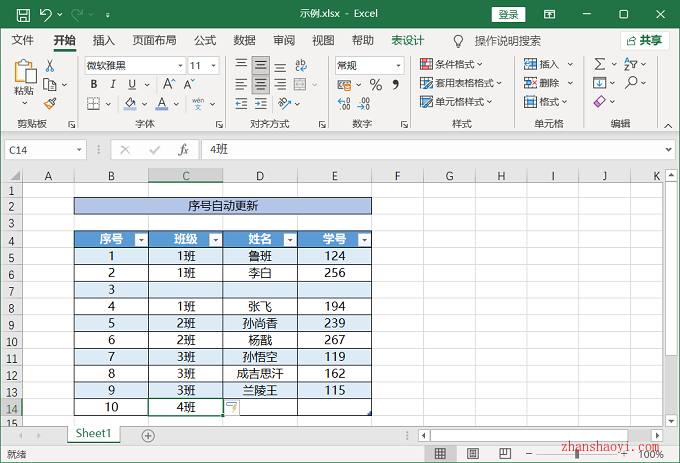The image size is (680, 463).
Task: Open 单元格样式 cell styles
Action: [x=456, y=102]
